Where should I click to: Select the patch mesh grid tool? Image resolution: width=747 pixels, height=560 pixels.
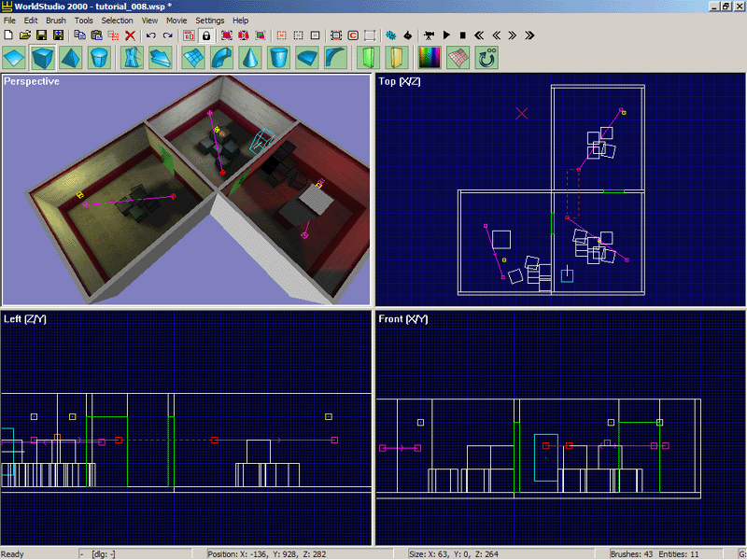tap(193, 58)
